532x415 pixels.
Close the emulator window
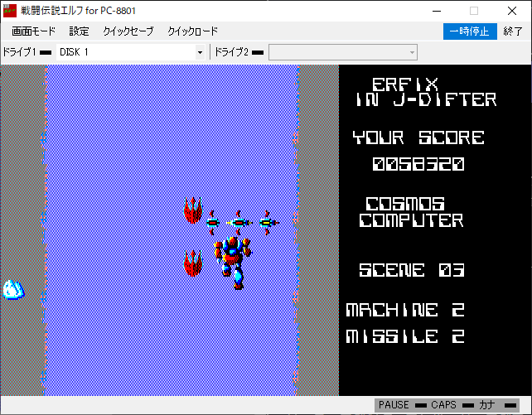click(512, 11)
